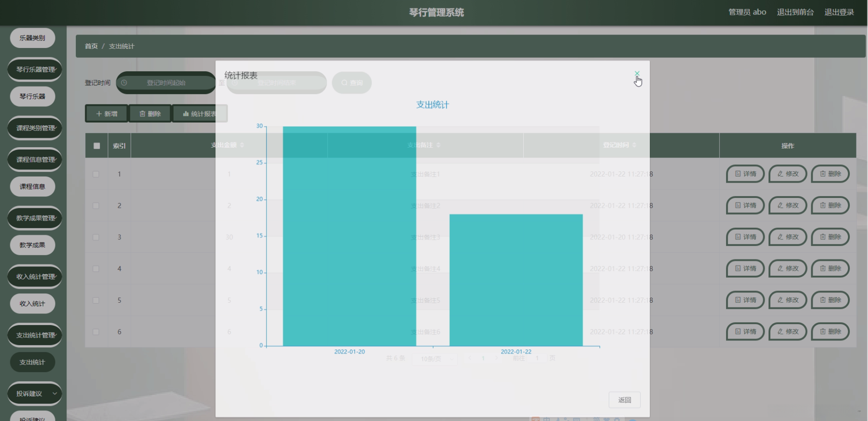Expand the 投诉建议 sidebar group

35,394
